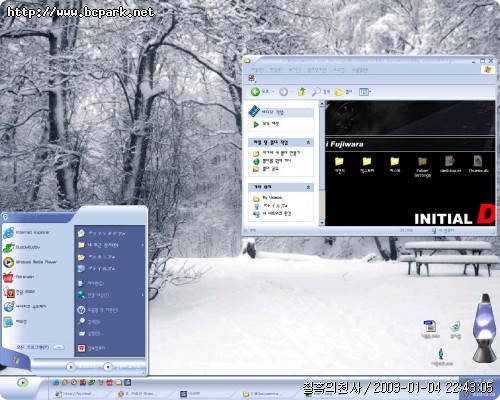
Task: Open the top documents folder Start menu item
Action: tap(102, 233)
